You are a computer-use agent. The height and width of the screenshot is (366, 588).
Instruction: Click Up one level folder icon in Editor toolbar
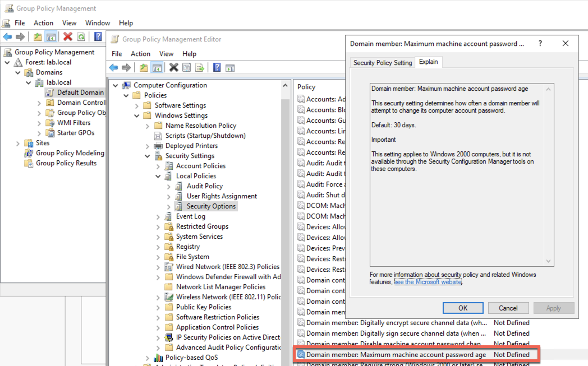143,67
